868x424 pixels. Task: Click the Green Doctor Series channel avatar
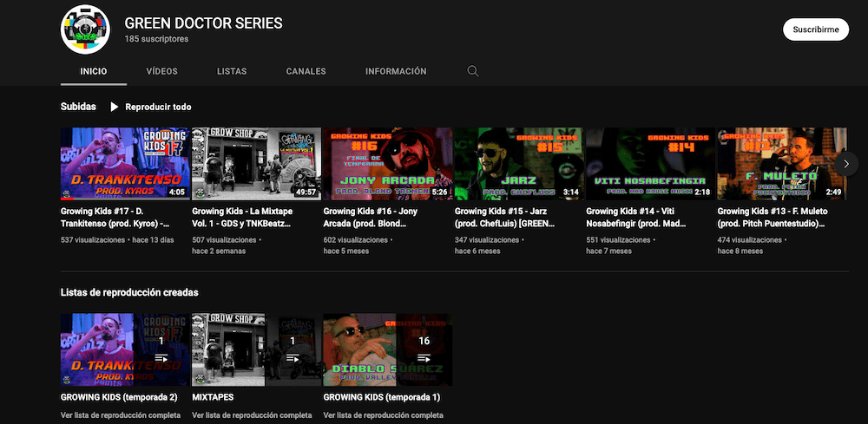(x=85, y=29)
